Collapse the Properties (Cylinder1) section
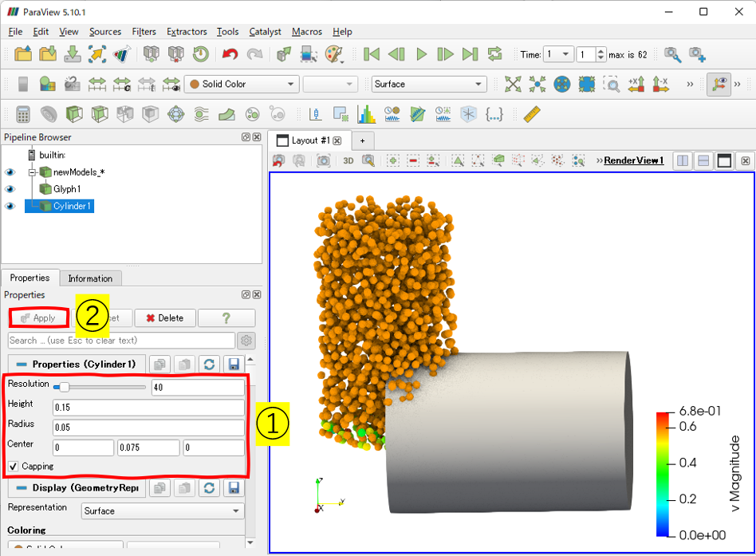The height and width of the screenshot is (556, 756). tap(22, 364)
